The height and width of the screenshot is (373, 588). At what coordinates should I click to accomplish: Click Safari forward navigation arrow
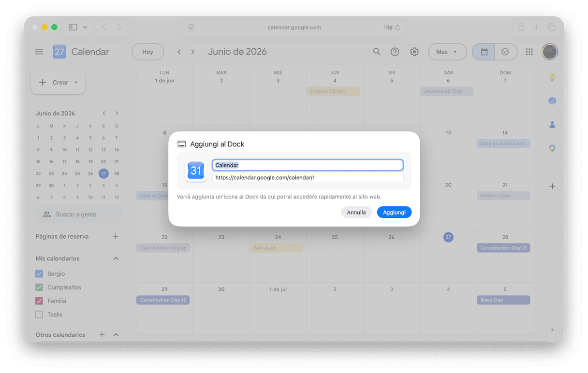tap(119, 28)
